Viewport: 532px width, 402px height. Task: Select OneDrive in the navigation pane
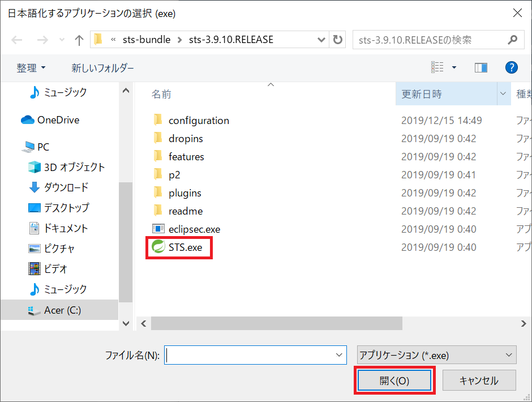coord(50,120)
